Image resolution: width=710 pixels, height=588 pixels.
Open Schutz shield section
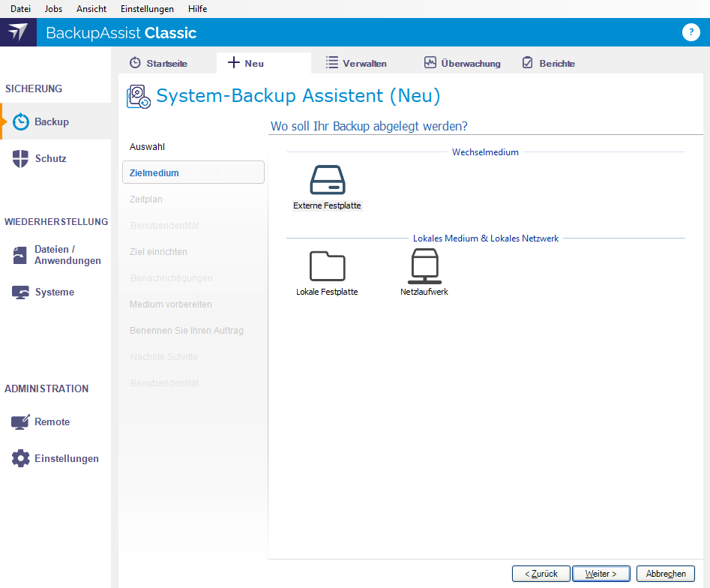tap(50, 159)
